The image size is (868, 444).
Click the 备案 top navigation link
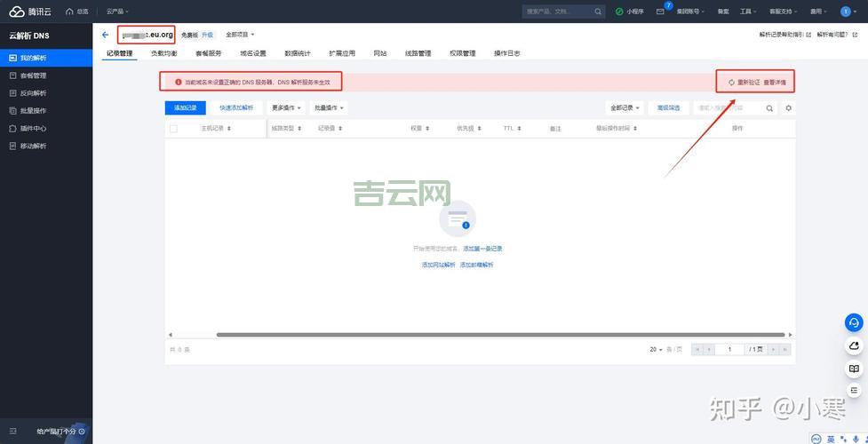click(723, 11)
